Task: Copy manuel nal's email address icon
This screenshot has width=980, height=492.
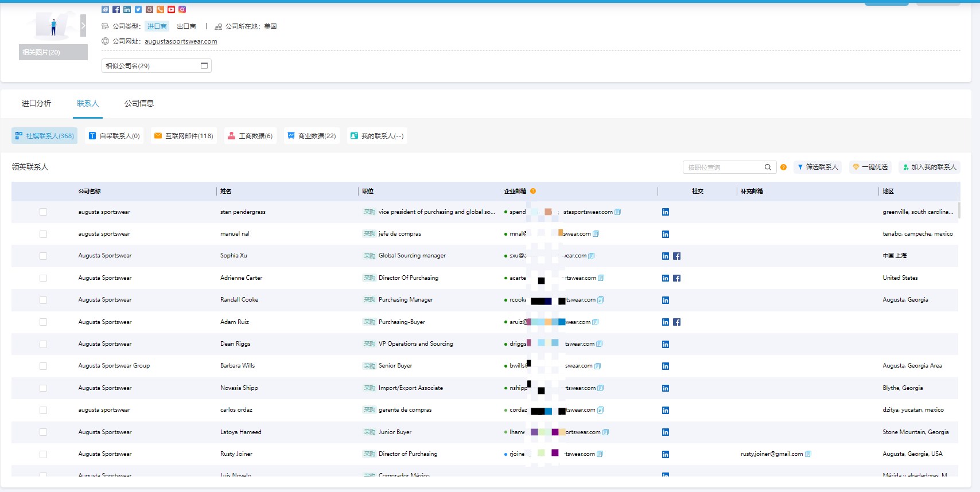Action: coord(596,234)
